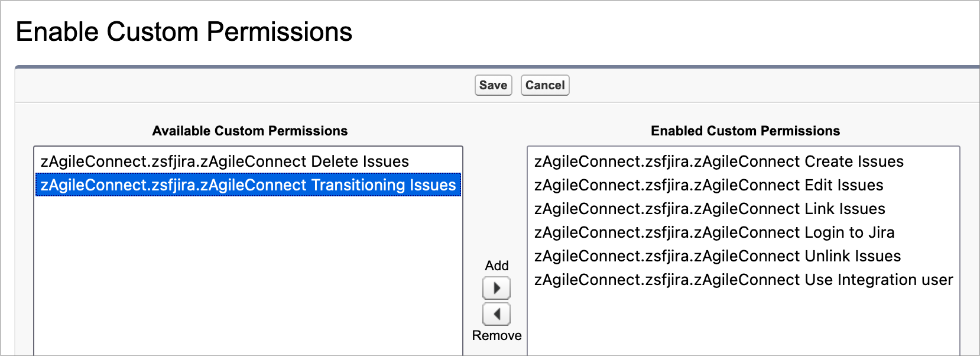Pick the Use Integration user permission

click(x=743, y=280)
